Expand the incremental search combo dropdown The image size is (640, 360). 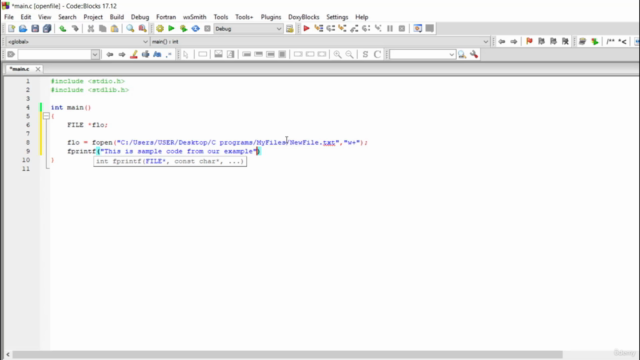(x=451, y=54)
